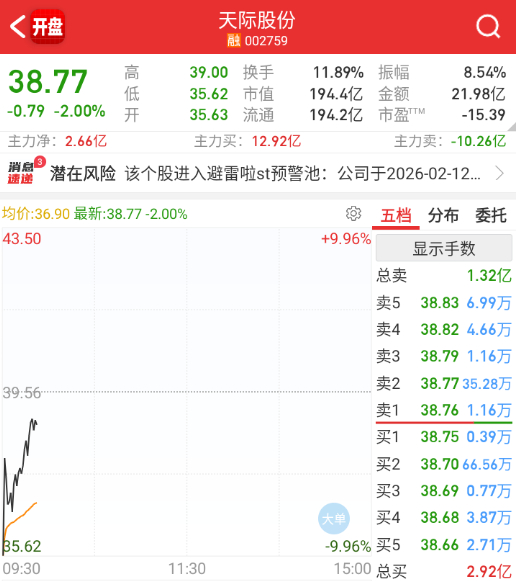516x581 pixels.
Task: Tap the intraday price line on chart
Action: (21, 472)
